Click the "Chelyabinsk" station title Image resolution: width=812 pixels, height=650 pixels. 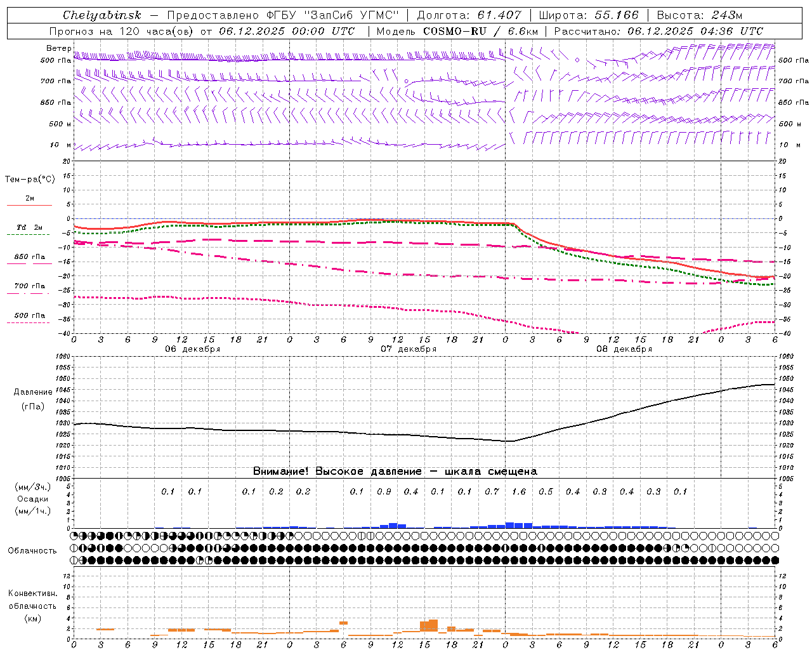pos(102,15)
